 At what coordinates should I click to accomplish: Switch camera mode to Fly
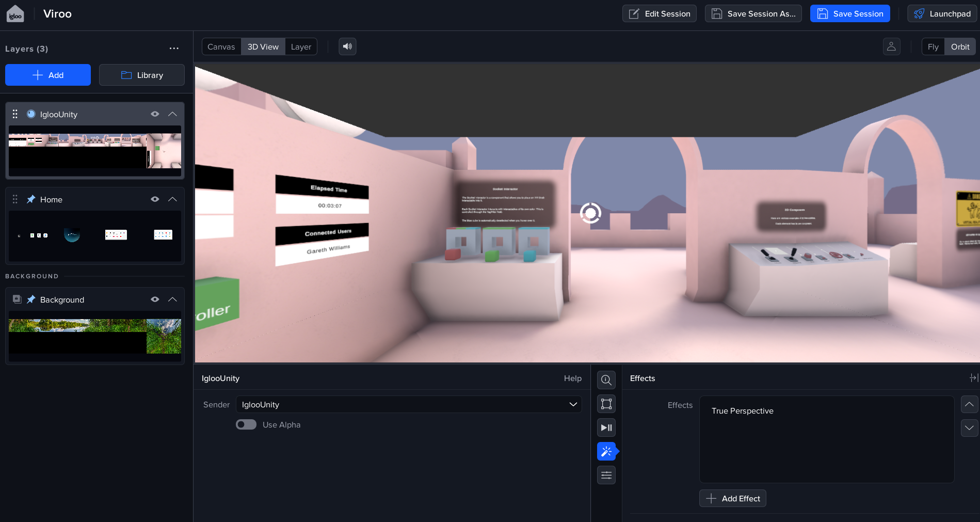click(933, 46)
